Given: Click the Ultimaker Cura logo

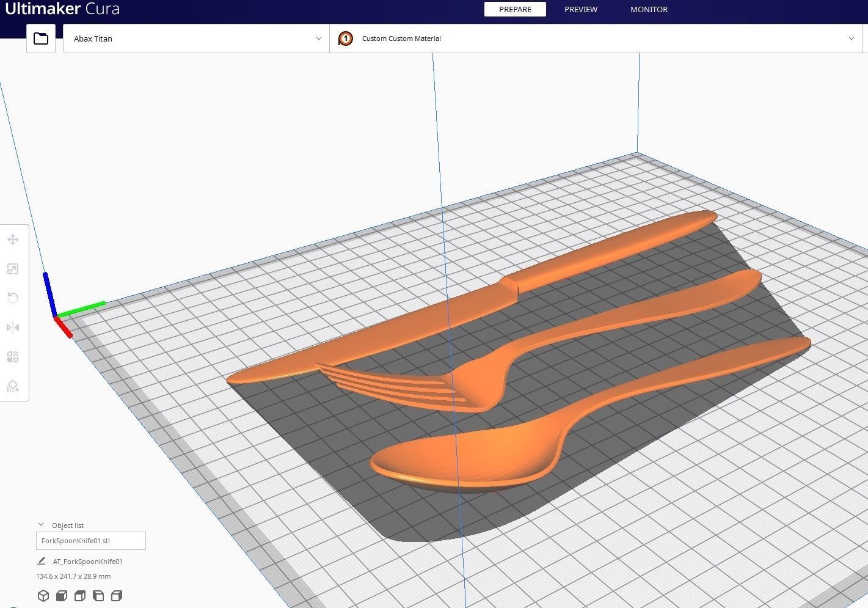Looking at the screenshot, I should [x=62, y=9].
